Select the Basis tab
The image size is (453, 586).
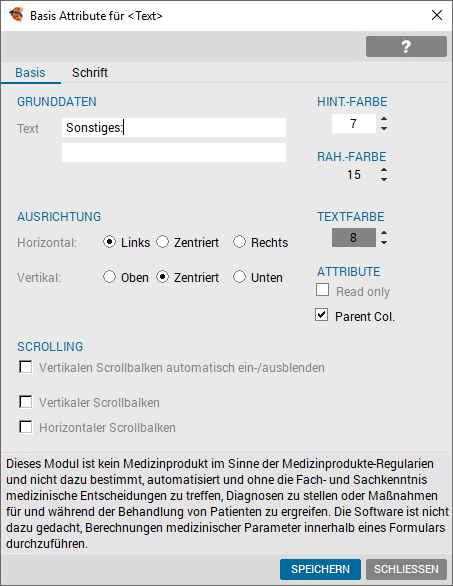30,72
